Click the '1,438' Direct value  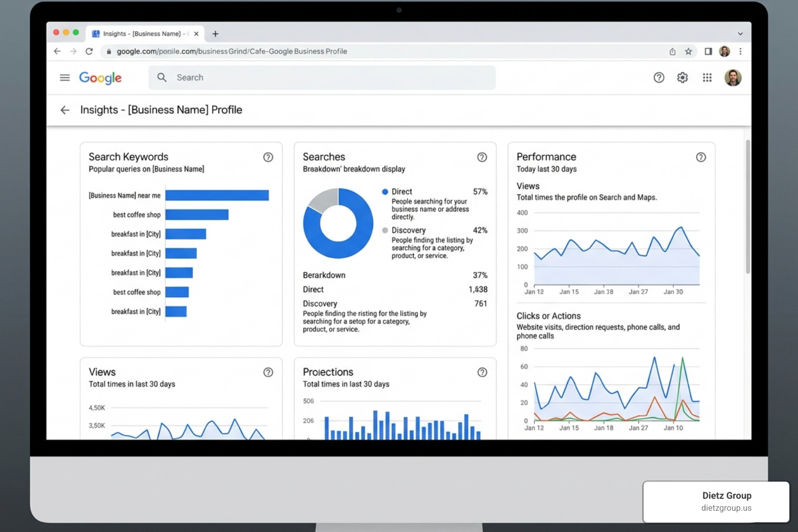coord(478,289)
